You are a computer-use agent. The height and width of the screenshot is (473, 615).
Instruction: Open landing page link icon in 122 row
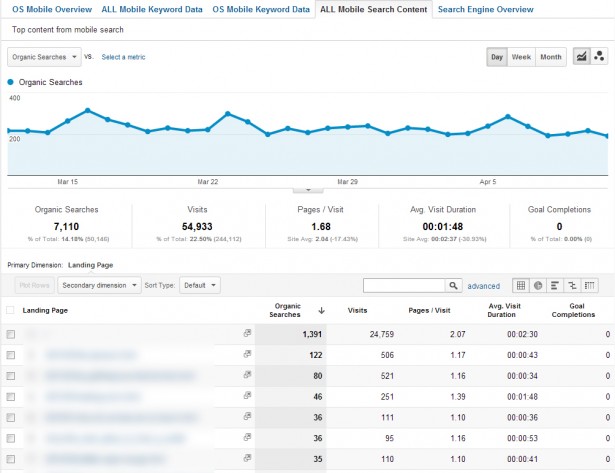(x=247, y=354)
